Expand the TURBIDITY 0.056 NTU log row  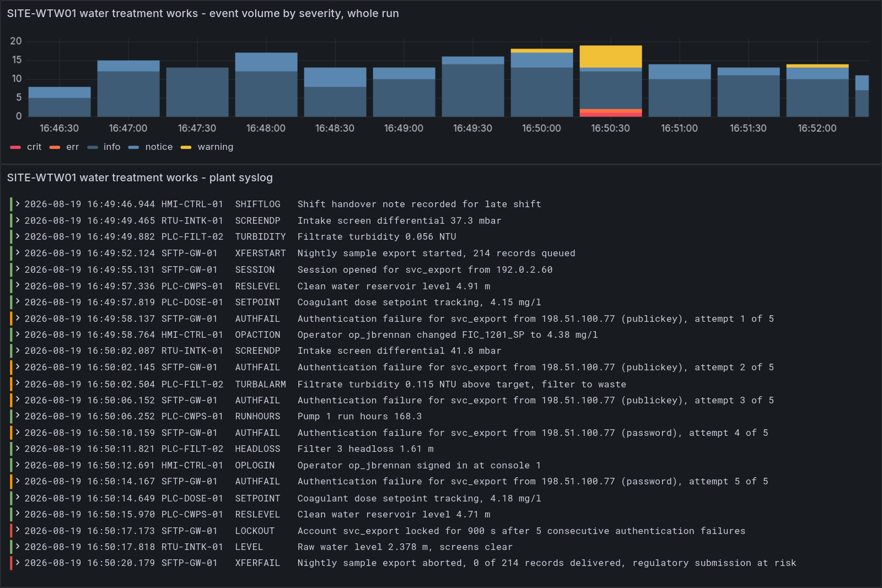(18, 236)
